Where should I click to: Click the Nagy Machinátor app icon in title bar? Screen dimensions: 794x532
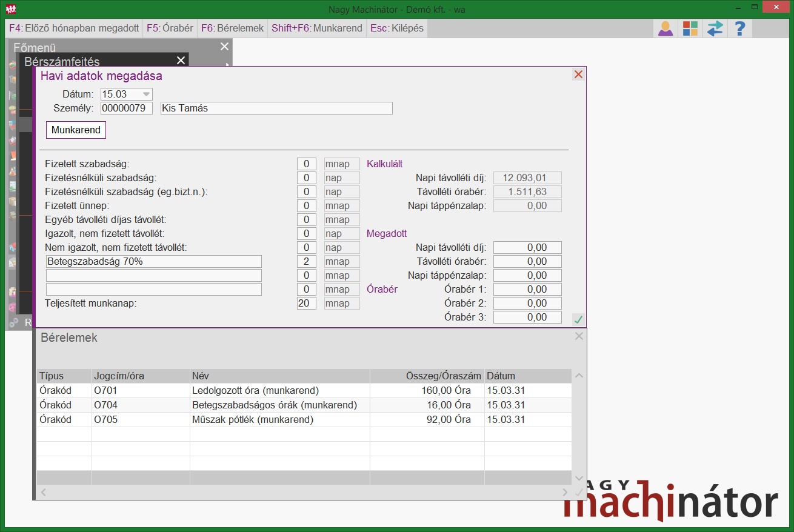pos(10,9)
